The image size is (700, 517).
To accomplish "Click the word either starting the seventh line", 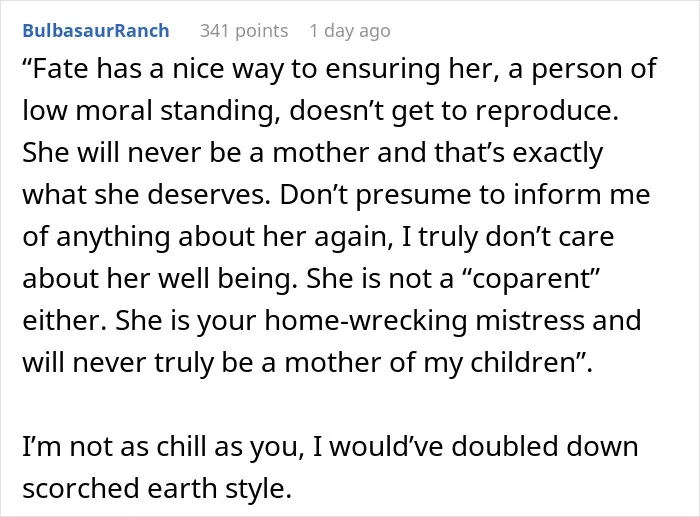I will tap(65, 320).
